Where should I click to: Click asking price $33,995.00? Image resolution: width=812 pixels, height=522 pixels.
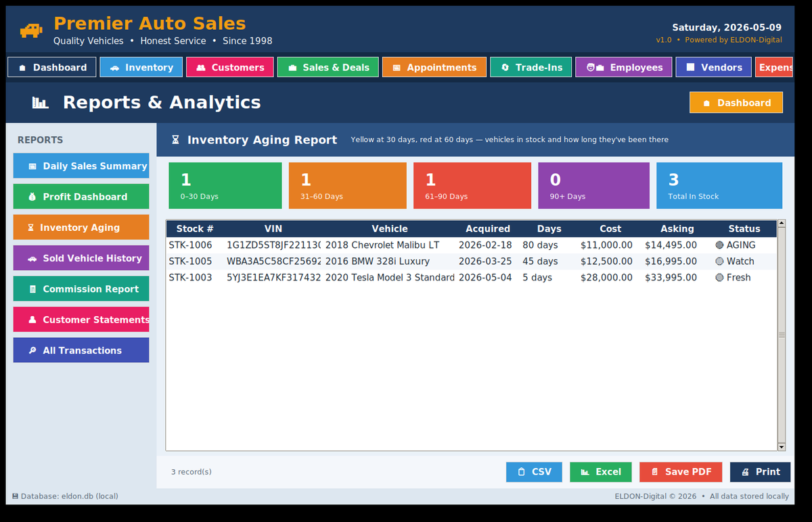coord(671,278)
